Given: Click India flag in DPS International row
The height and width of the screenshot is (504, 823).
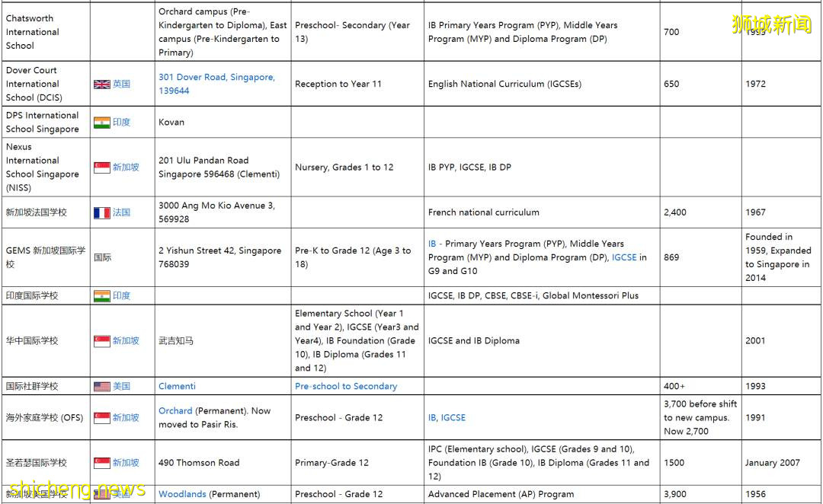Looking at the screenshot, I should tap(101, 123).
